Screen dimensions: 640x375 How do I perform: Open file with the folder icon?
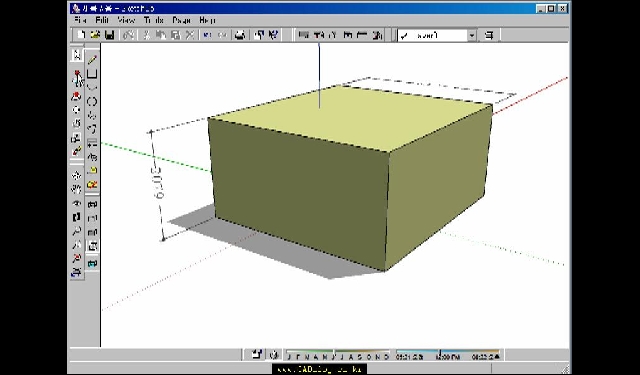[96, 35]
